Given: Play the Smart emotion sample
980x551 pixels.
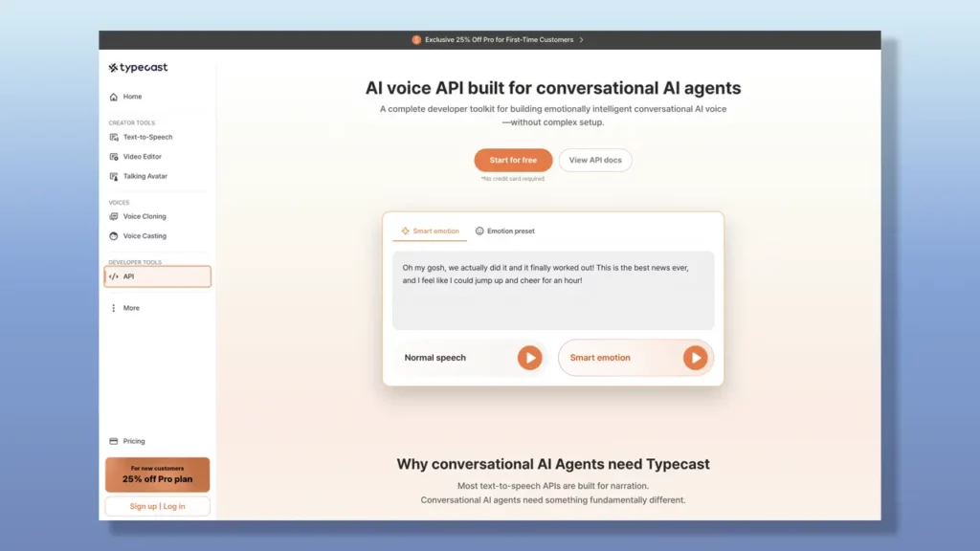Looking at the screenshot, I should pos(697,358).
